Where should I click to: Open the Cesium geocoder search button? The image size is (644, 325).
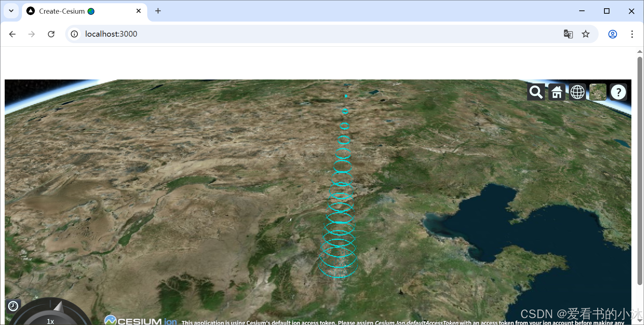(536, 92)
